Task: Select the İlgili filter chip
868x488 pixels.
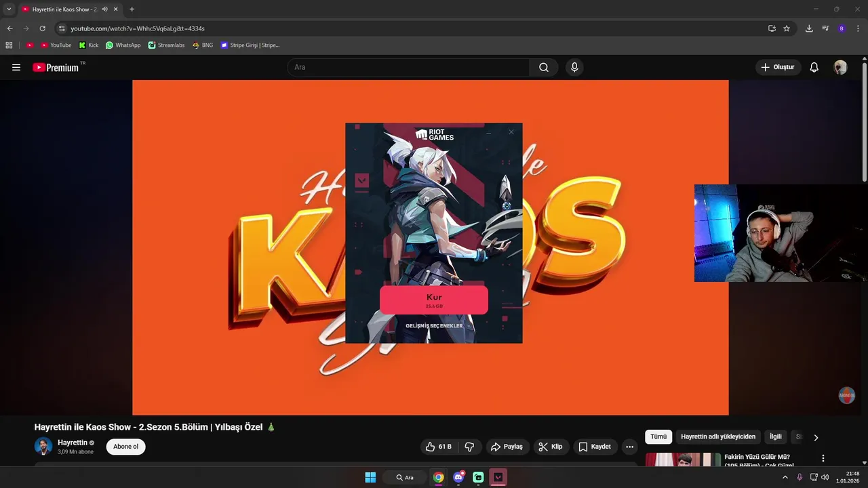Action: coord(776,437)
